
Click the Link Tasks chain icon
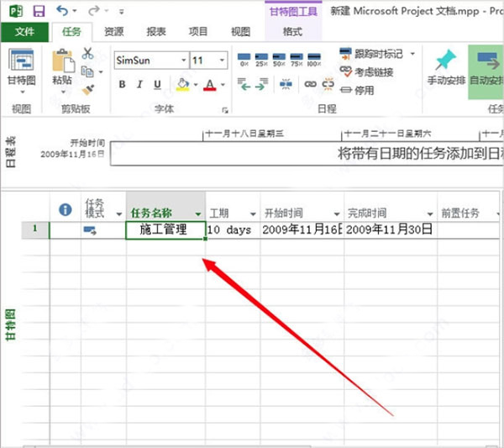pos(311,84)
